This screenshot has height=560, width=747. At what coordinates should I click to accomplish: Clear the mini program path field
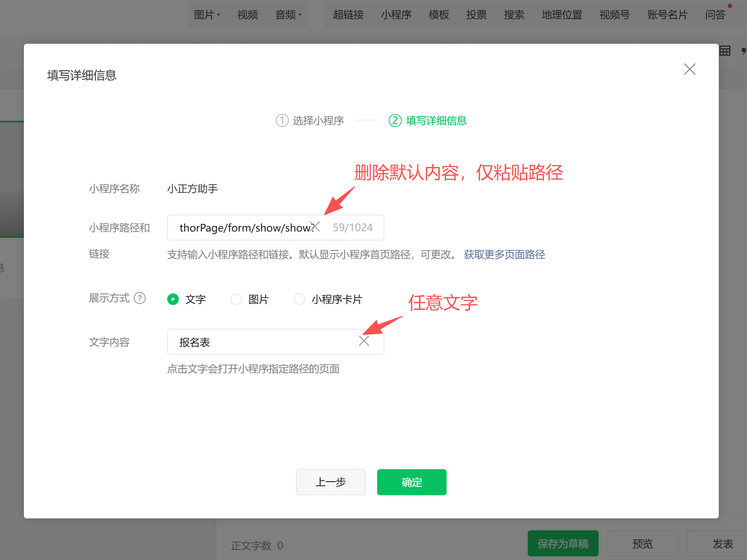point(315,227)
